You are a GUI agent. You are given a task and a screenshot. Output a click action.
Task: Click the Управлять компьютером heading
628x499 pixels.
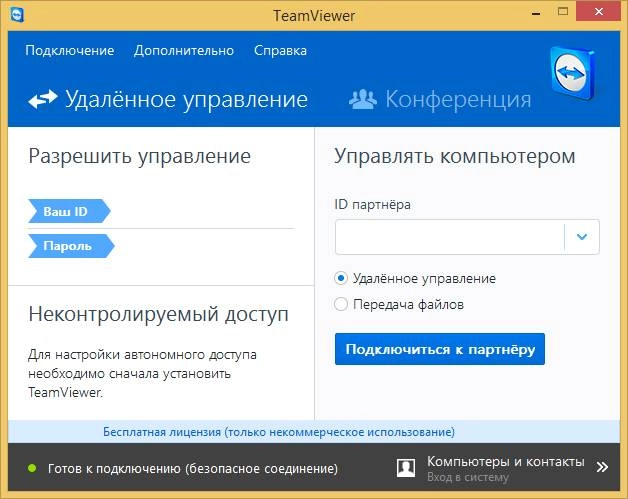click(455, 156)
